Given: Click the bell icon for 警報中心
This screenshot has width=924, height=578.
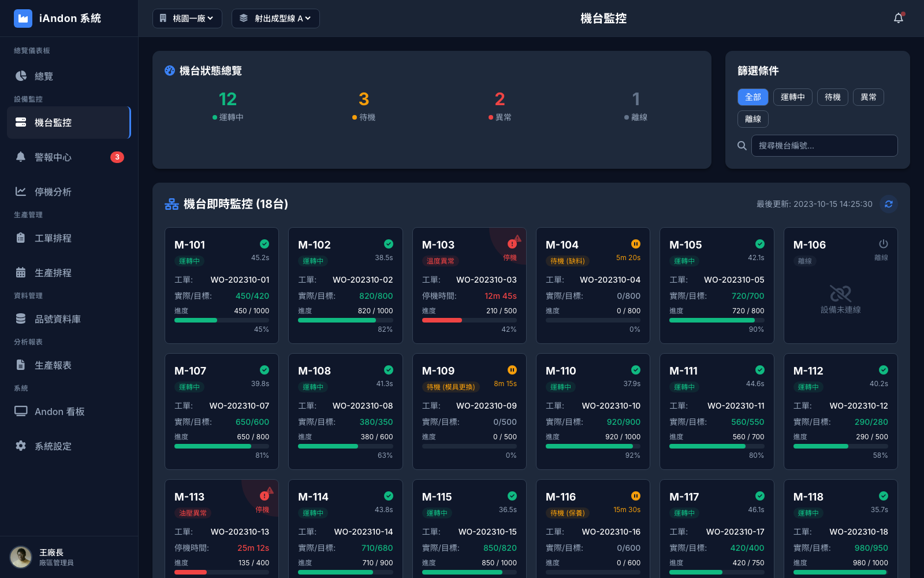Looking at the screenshot, I should click(x=21, y=157).
